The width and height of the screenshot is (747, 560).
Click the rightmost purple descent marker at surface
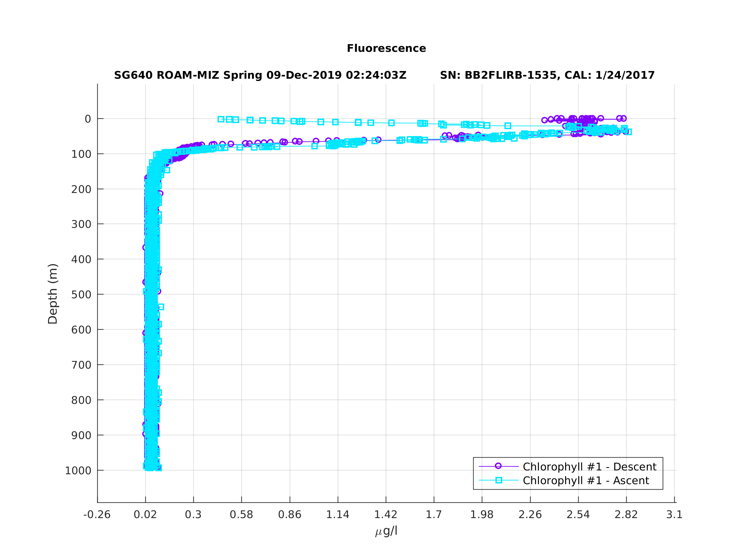click(623, 118)
